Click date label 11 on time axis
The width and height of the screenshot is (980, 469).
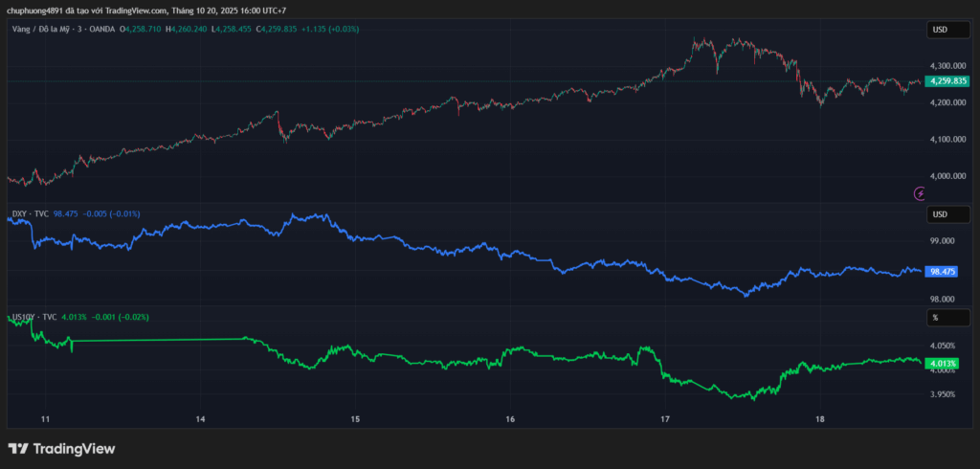45,419
